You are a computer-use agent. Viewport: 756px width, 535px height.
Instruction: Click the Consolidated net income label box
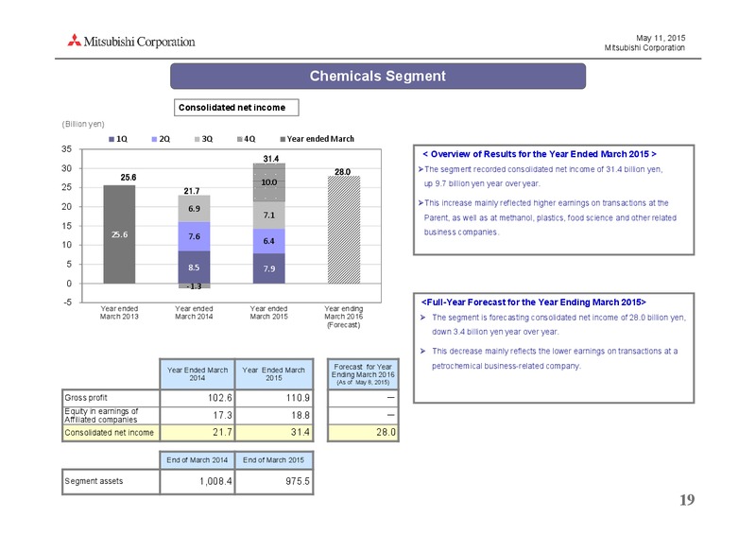point(236,108)
